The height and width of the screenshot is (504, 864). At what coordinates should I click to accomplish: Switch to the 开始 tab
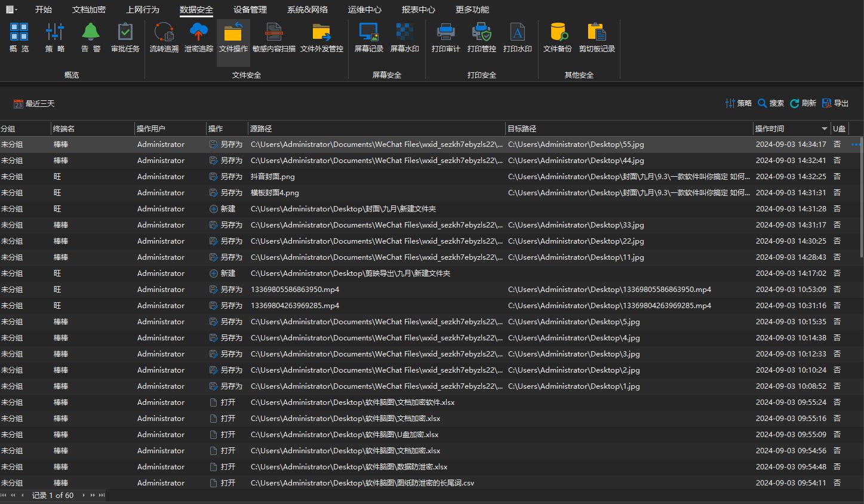click(44, 10)
